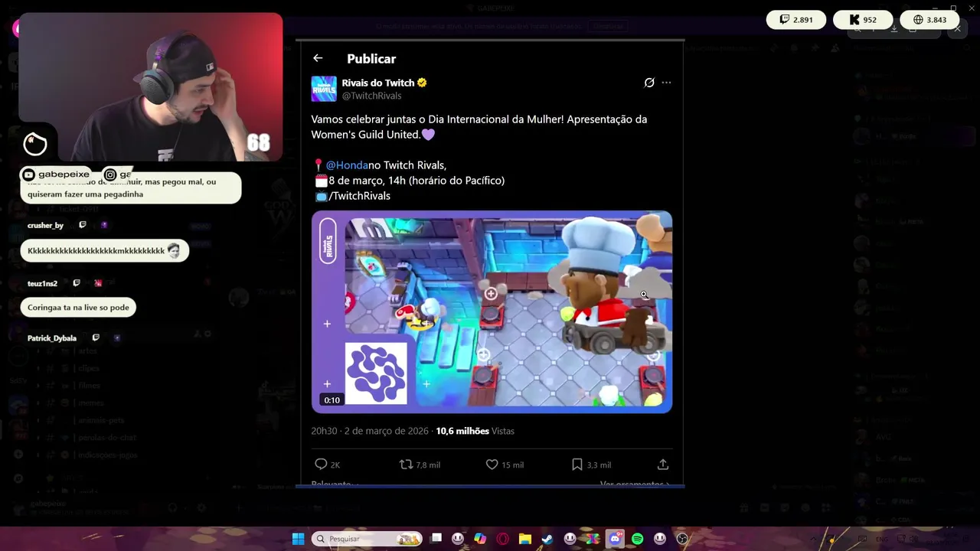Like the tweet via the heart icon with 15 mil
The height and width of the screenshot is (551, 980).
(492, 465)
